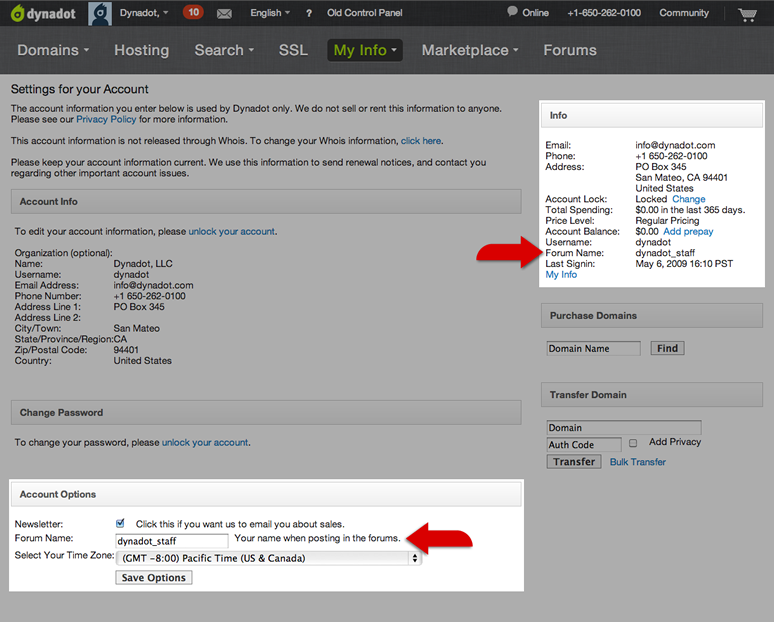
Task: Click the Forum Name text field
Action: pyautogui.click(x=172, y=541)
